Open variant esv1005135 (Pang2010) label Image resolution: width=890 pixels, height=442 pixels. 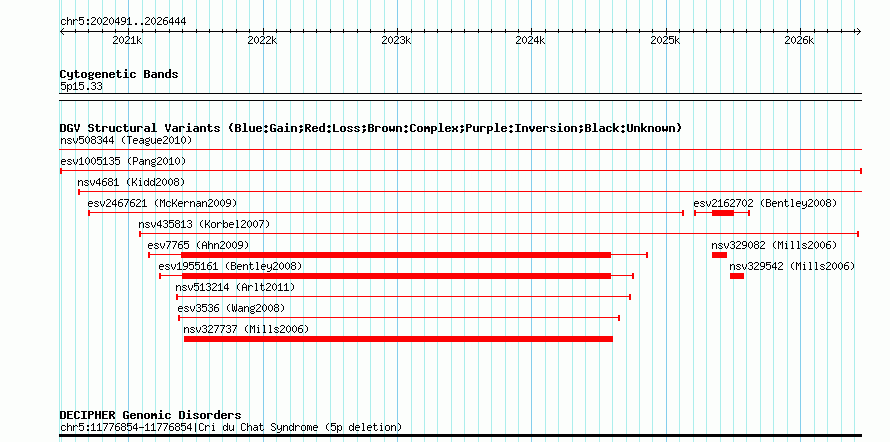[x=123, y=161]
